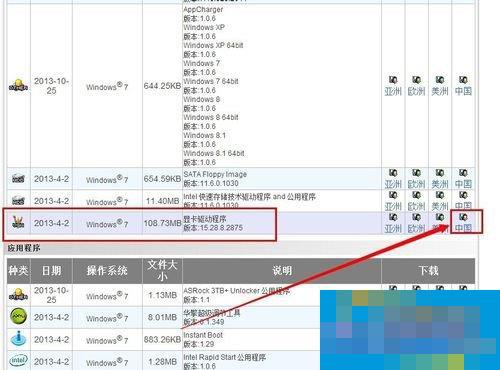The width and height of the screenshot is (500, 370).
Task: Click the 日期 column header
Action: click(51, 270)
